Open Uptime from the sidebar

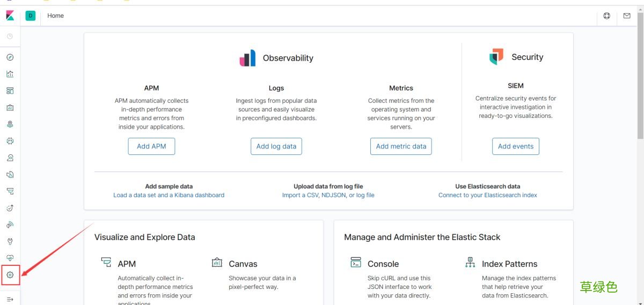click(x=10, y=208)
